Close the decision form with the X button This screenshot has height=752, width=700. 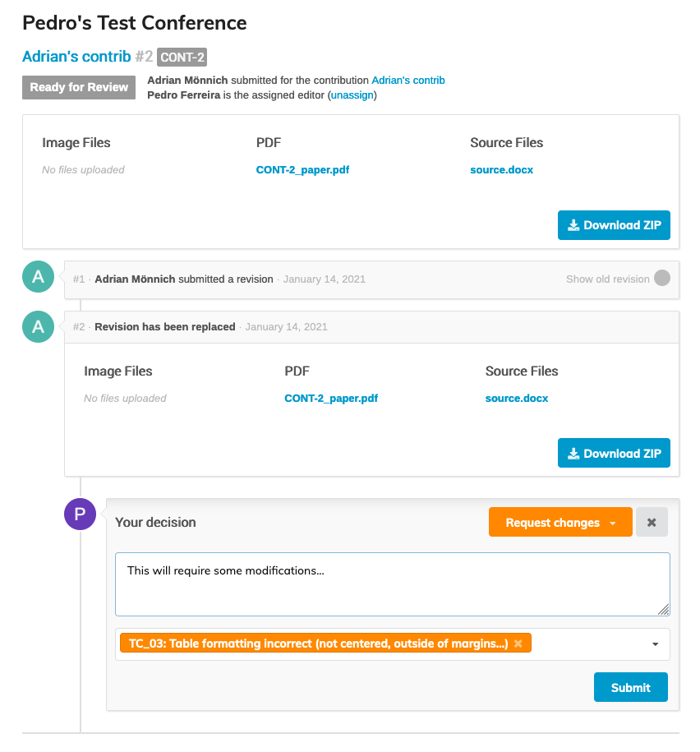[652, 522]
